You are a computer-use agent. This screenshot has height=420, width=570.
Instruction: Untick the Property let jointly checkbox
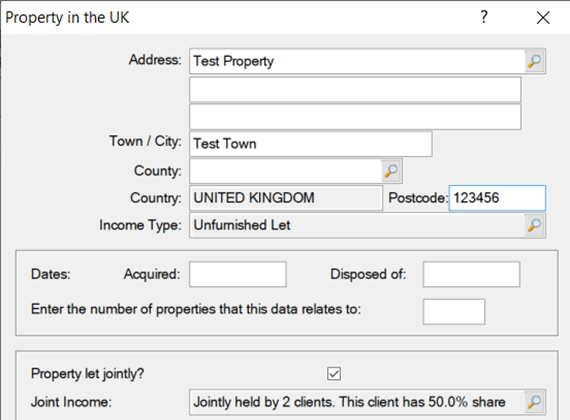point(334,373)
